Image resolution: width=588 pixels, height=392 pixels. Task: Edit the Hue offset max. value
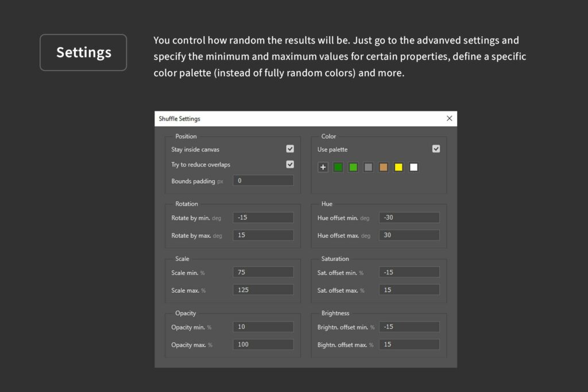coord(409,235)
